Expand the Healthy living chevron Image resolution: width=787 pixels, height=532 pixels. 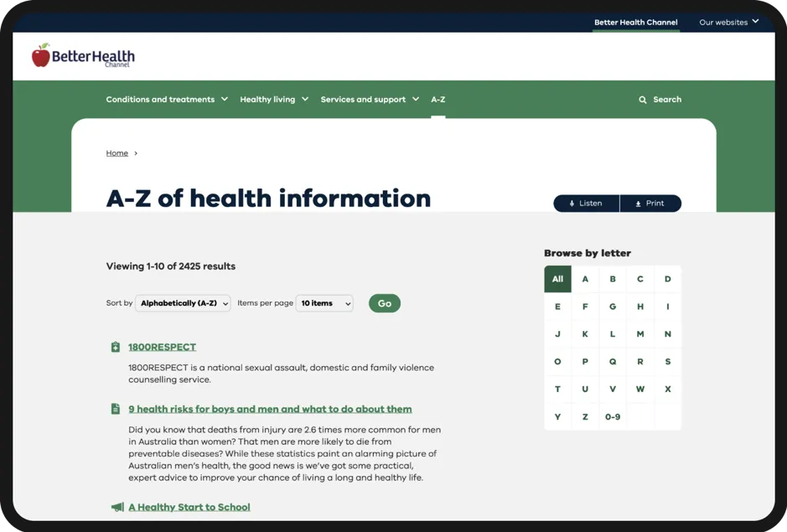point(305,99)
